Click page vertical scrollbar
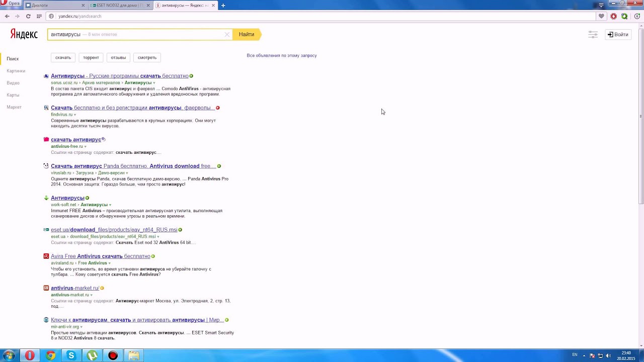644x362 pixels. [x=641, y=116]
